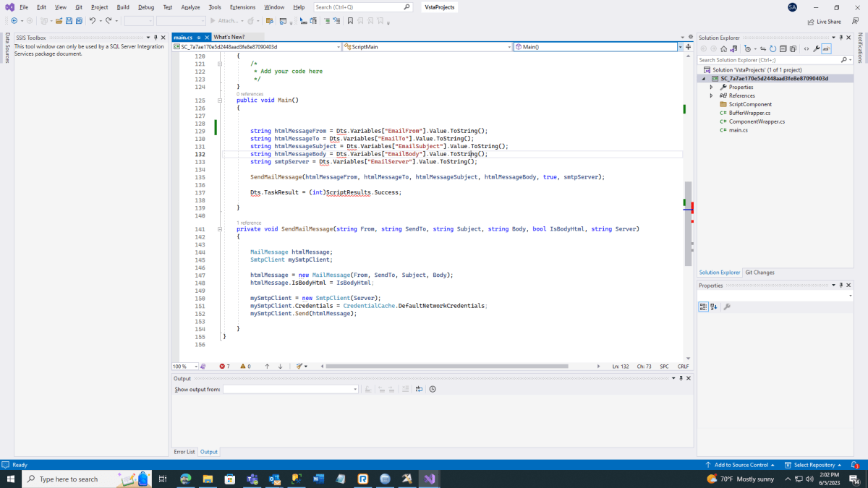Open the Show output from dropdown

click(x=354, y=389)
